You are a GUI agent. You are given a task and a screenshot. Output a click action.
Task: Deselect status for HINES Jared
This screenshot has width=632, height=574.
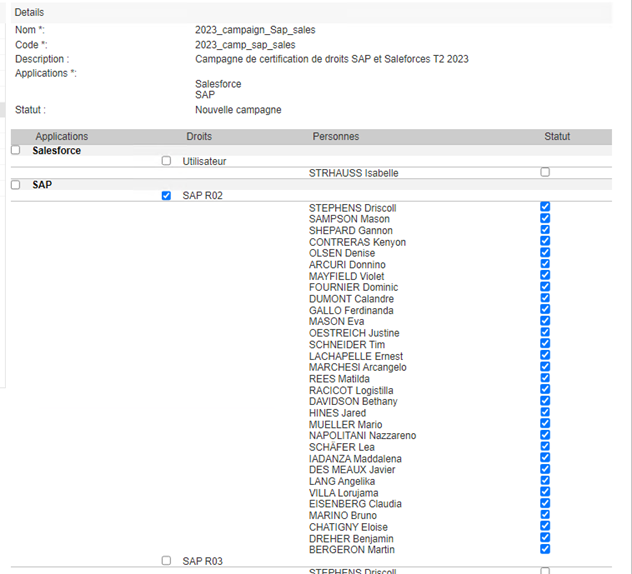click(x=545, y=412)
